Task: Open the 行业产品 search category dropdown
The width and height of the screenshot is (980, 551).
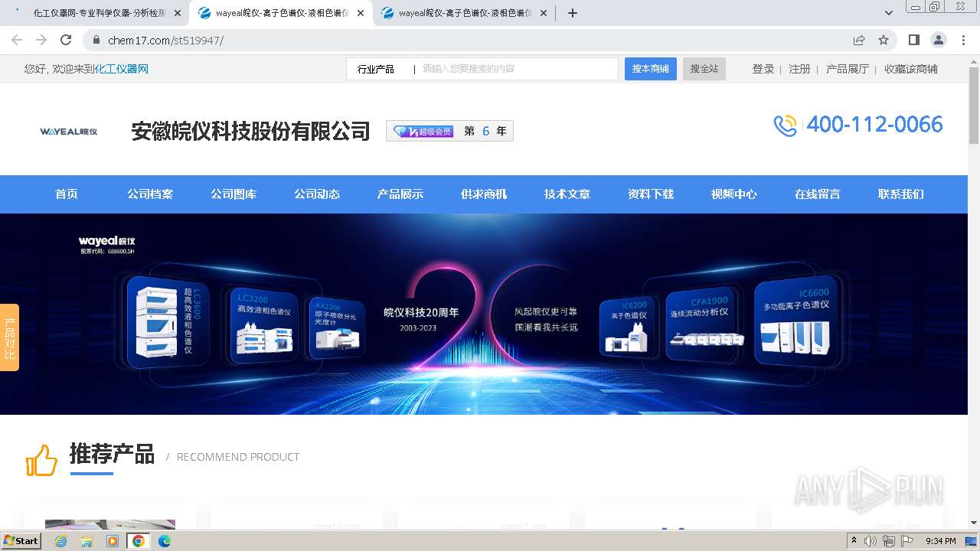Action: [381, 69]
